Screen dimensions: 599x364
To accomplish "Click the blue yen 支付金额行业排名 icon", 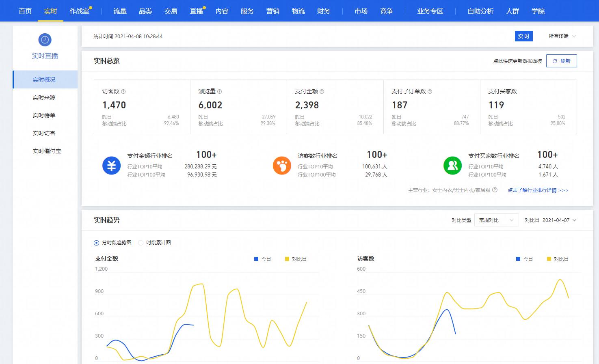I will point(111,166).
